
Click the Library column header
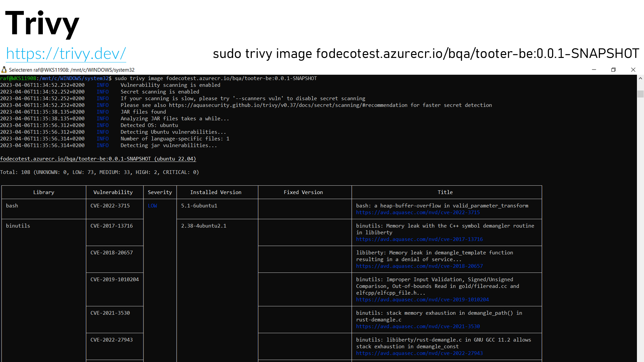(44, 192)
